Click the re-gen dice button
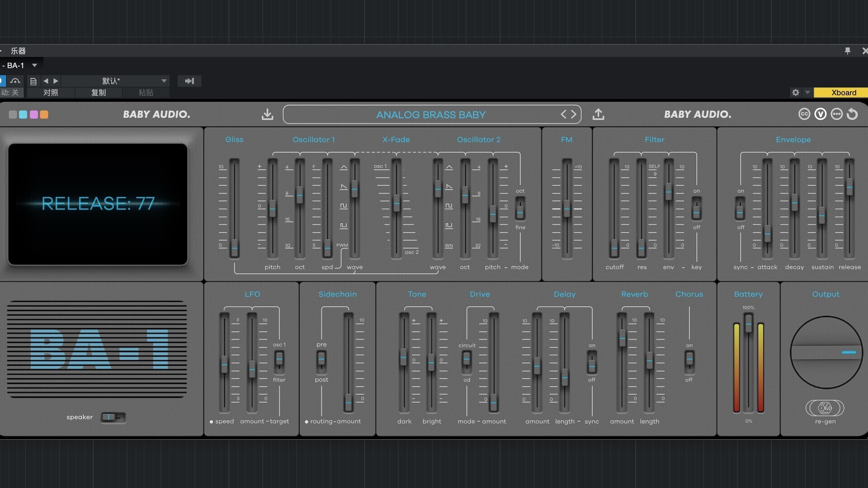868x488 pixels. 825,408
